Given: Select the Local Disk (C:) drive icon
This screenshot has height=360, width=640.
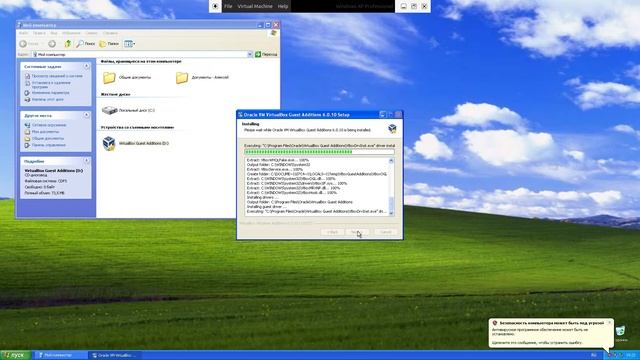Looking at the screenshot, I should click(x=109, y=110).
